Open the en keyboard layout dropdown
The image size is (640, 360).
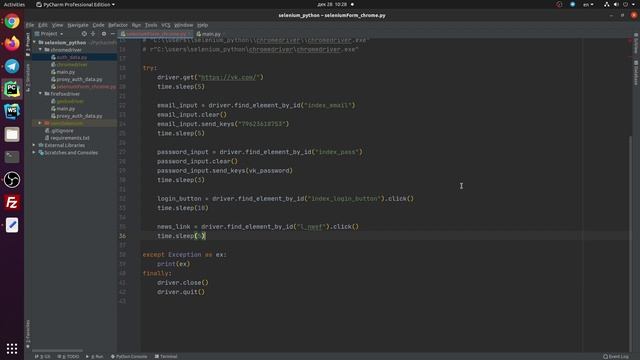(588, 4)
